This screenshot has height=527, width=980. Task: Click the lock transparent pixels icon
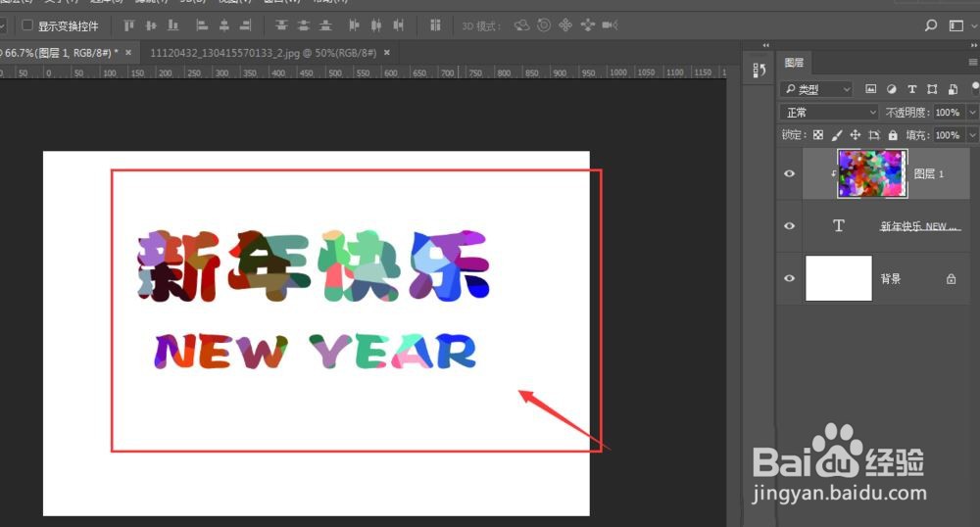pos(818,135)
